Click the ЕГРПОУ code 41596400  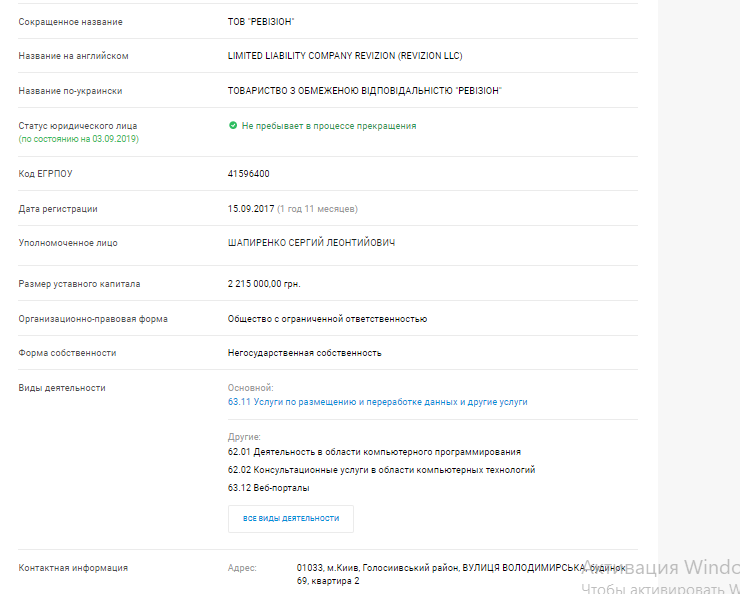click(249, 174)
